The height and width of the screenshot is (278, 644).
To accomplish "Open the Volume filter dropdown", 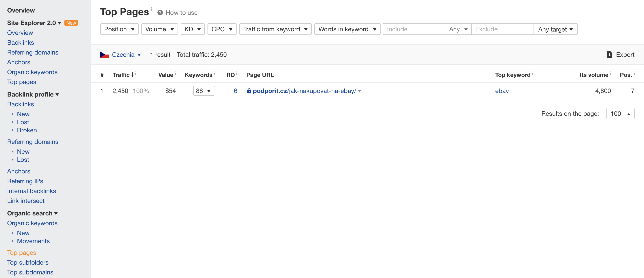I will tap(159, 29).
